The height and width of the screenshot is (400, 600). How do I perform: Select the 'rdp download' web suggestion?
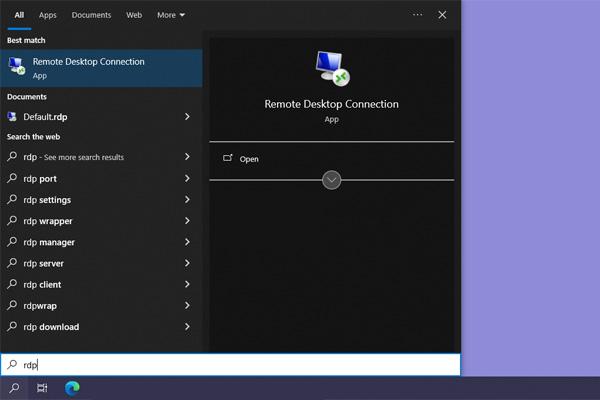pos(101,327)
